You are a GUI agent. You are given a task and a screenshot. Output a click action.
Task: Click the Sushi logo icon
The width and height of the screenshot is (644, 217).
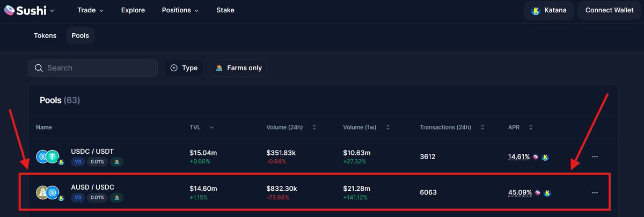9,10
